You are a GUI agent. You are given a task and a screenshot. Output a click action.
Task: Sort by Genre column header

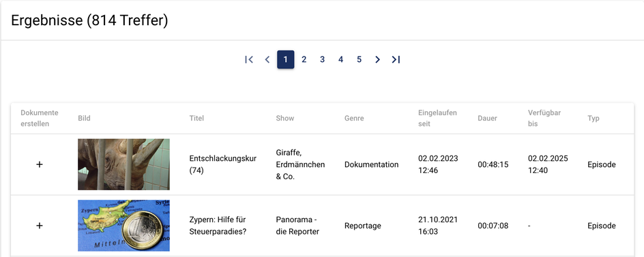tap(354, 118)
